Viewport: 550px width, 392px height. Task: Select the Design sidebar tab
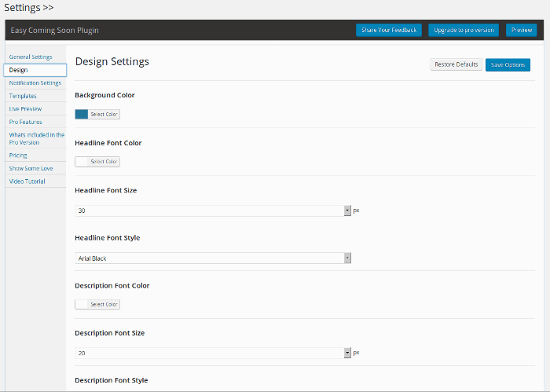pyautogui.click(x=35, y=70)
